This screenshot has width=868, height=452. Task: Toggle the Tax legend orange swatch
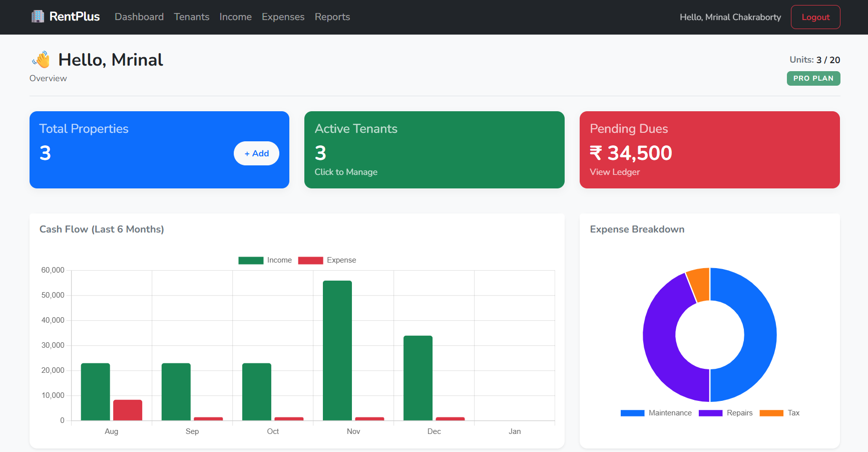tap(771, 413)
